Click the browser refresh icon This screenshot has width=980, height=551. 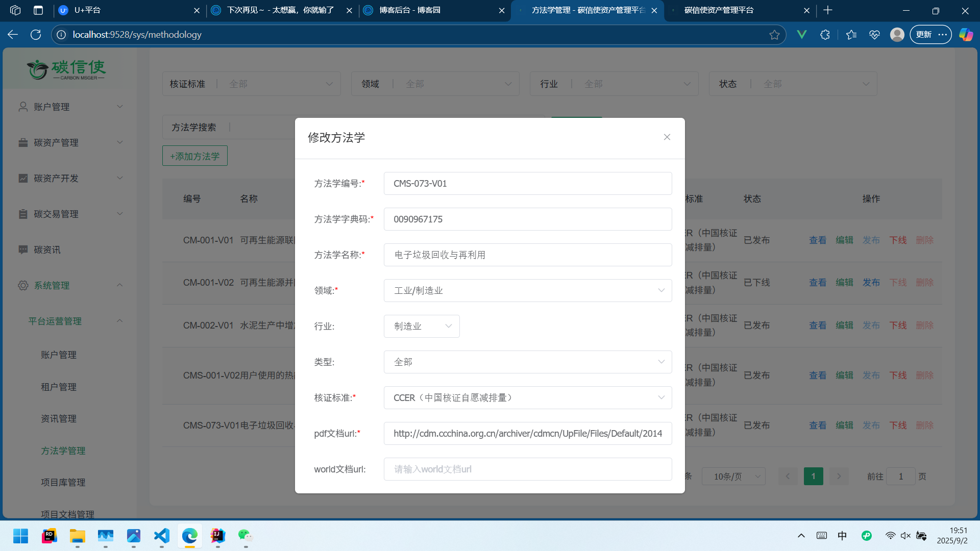(x=36, y=35)
